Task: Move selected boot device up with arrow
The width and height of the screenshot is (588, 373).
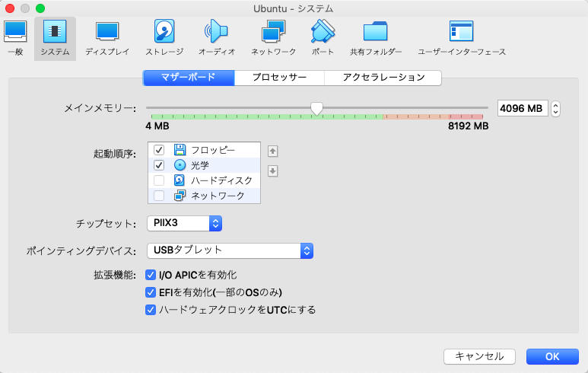Action: point(272,151)
